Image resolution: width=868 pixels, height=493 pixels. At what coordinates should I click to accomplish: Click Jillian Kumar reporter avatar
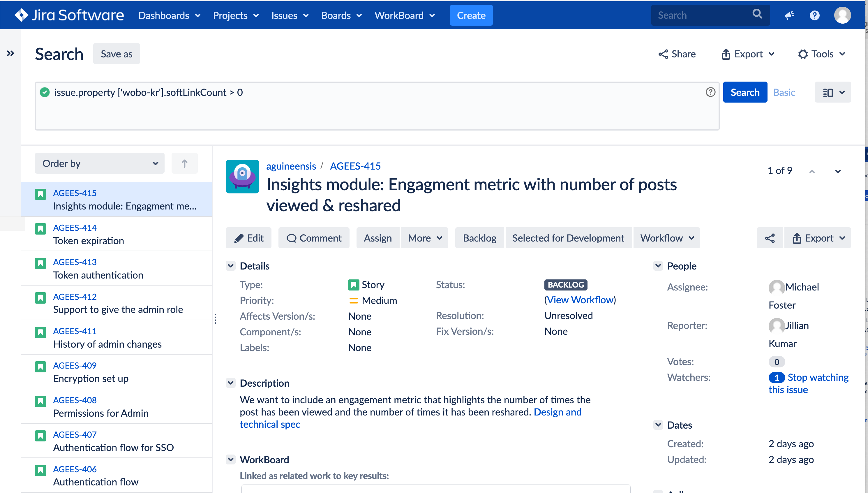(x=776, y=326)
